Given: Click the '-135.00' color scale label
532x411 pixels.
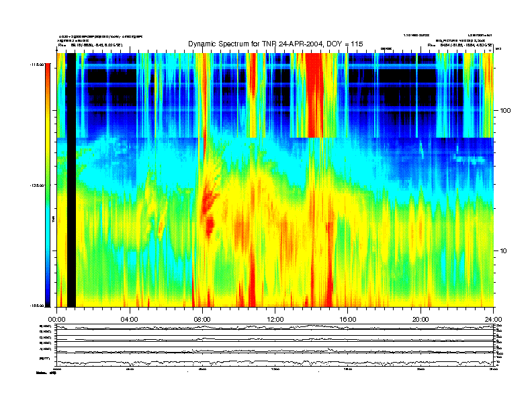Looking at the screenshot, I should tap(37, 185).
